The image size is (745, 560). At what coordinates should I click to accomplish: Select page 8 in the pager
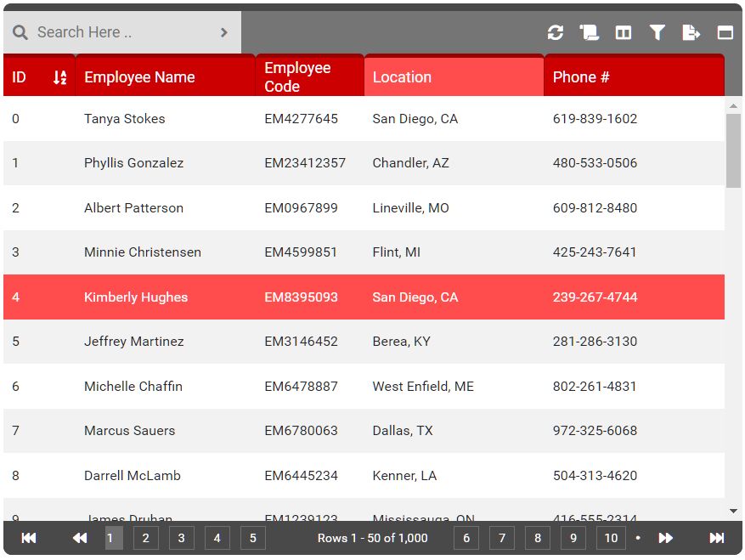(538, 538)
